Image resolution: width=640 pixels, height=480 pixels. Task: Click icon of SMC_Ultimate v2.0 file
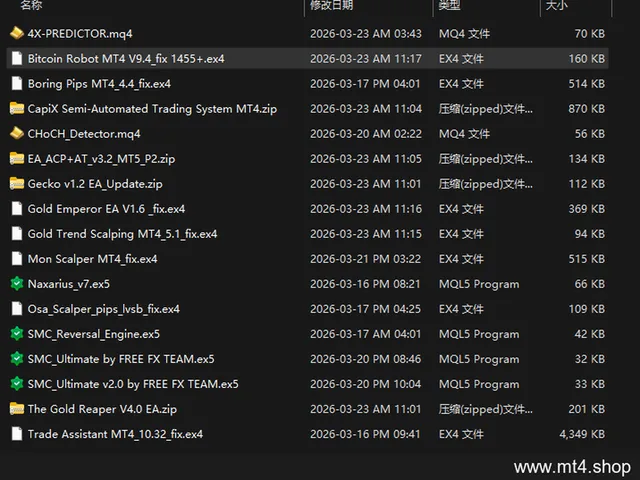[17, 384]
